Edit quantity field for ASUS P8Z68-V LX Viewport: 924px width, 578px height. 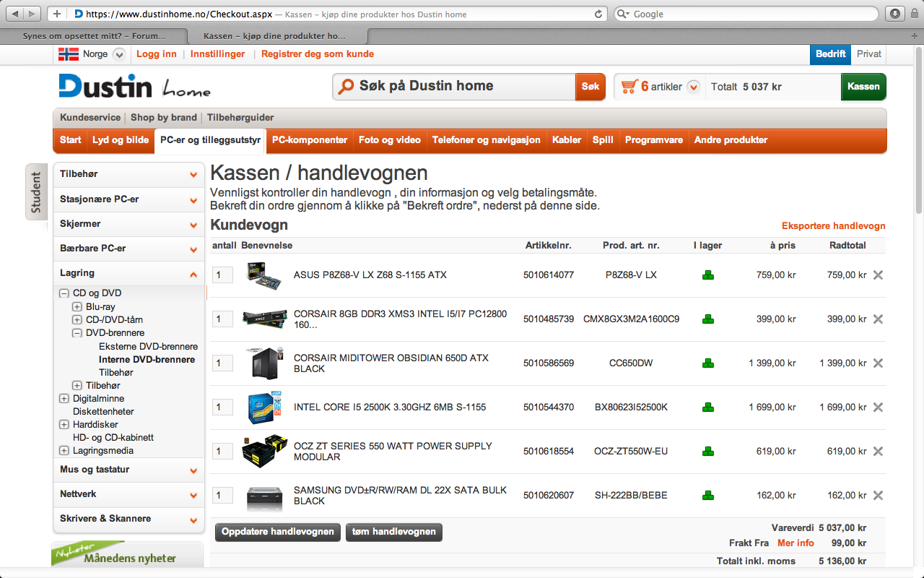(223, 275)
